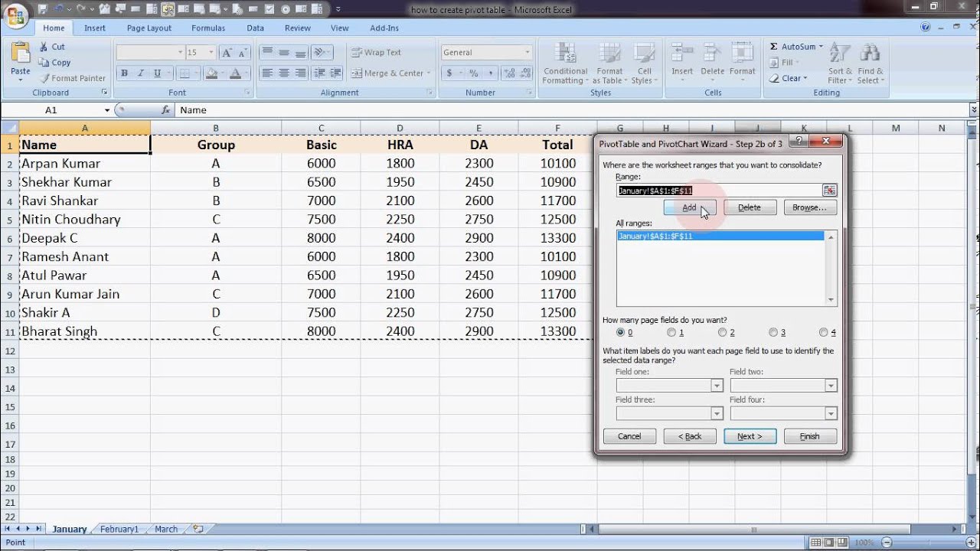
Task: Click the Find & Select icon
Action: tap(870, 64)
